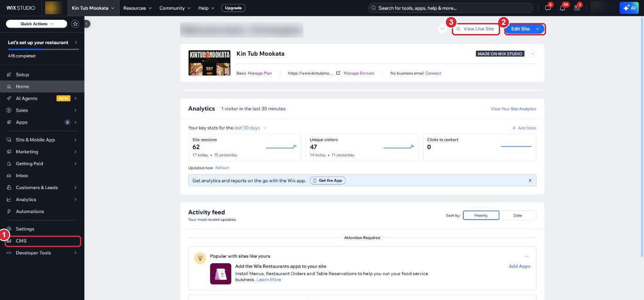644x300 pixels.
Task: Click the Home sidebar icon
Action: [9, 87]
